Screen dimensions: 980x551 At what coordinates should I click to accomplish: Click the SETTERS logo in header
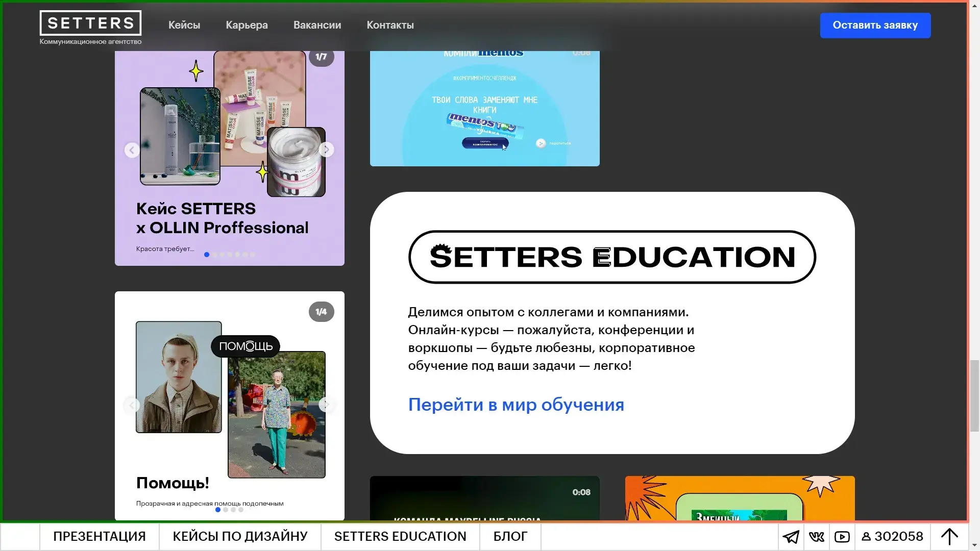click(90, 23)
